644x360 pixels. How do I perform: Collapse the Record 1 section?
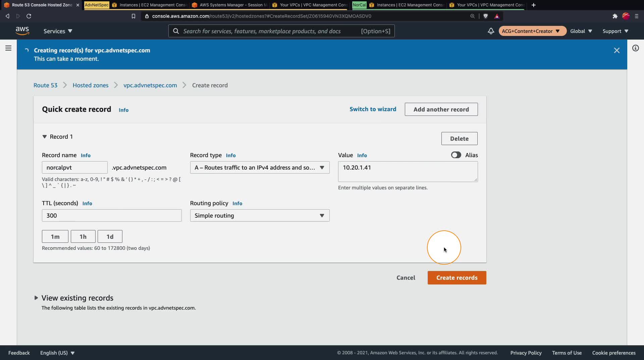tap(44, 137)
